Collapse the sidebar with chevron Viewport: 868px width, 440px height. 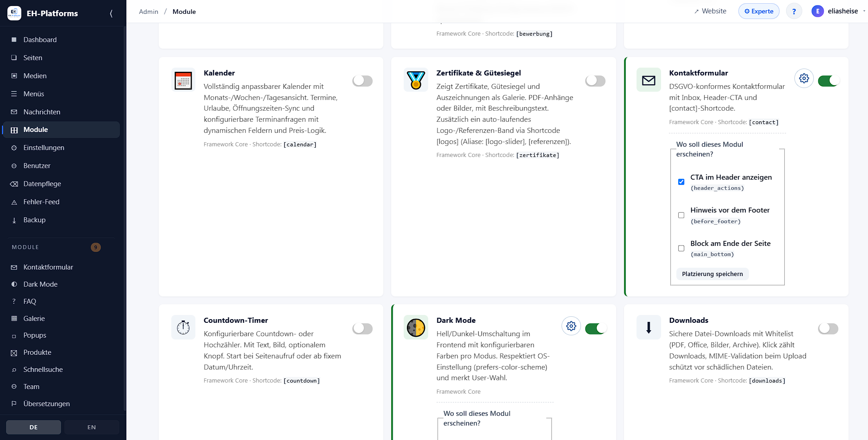pyautogui.click(x=111, y=13)
